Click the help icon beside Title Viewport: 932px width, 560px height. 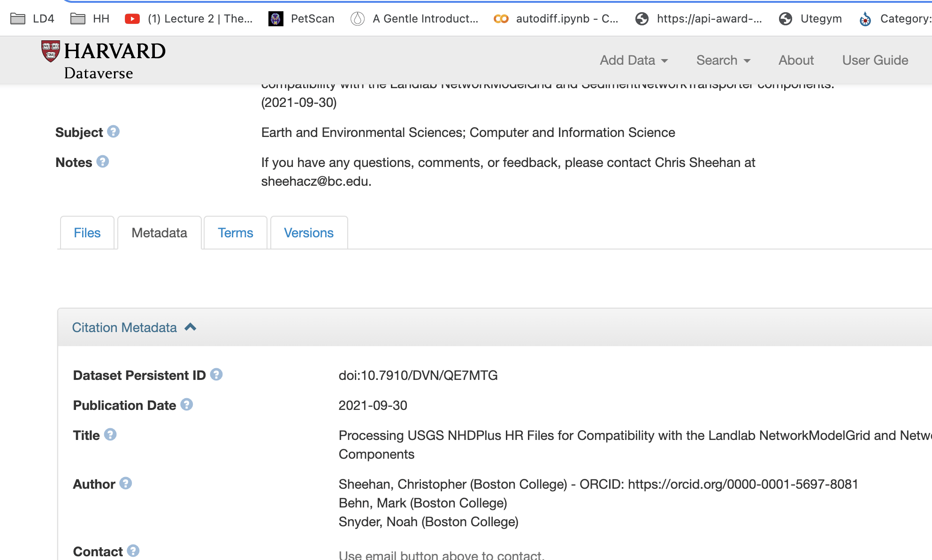pos(110,435)
